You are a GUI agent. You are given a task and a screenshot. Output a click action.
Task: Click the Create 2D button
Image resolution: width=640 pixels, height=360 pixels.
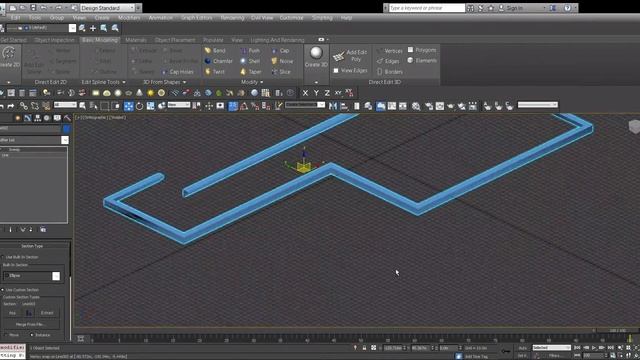(x=9, y=57)
